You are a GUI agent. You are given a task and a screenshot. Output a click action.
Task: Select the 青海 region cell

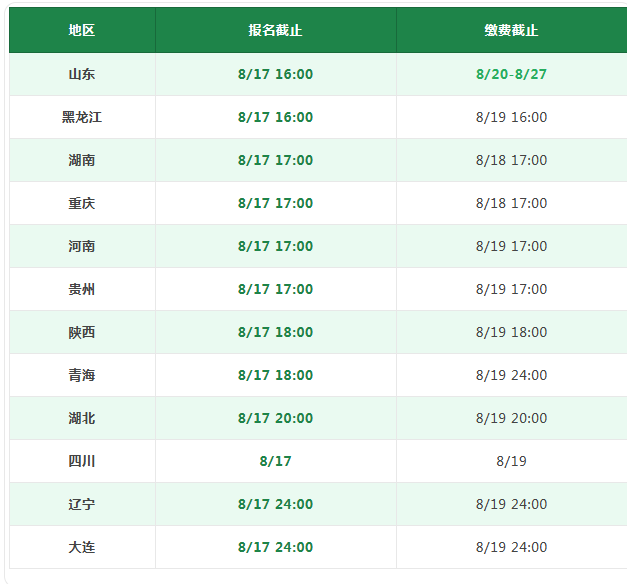pos(82,375)
